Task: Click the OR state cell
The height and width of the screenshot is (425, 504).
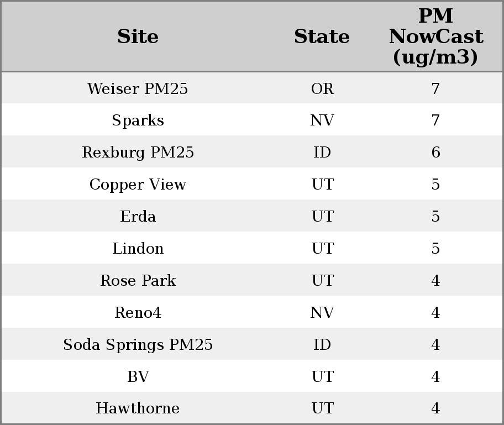Action: tap(322, 88)
